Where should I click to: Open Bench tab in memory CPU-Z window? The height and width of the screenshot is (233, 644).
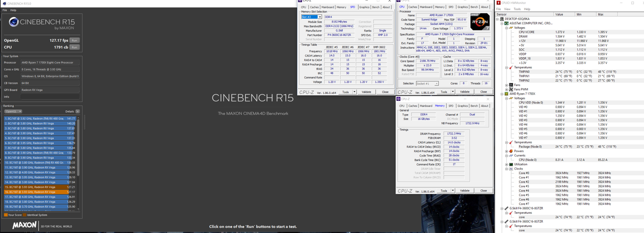[474, 106]
